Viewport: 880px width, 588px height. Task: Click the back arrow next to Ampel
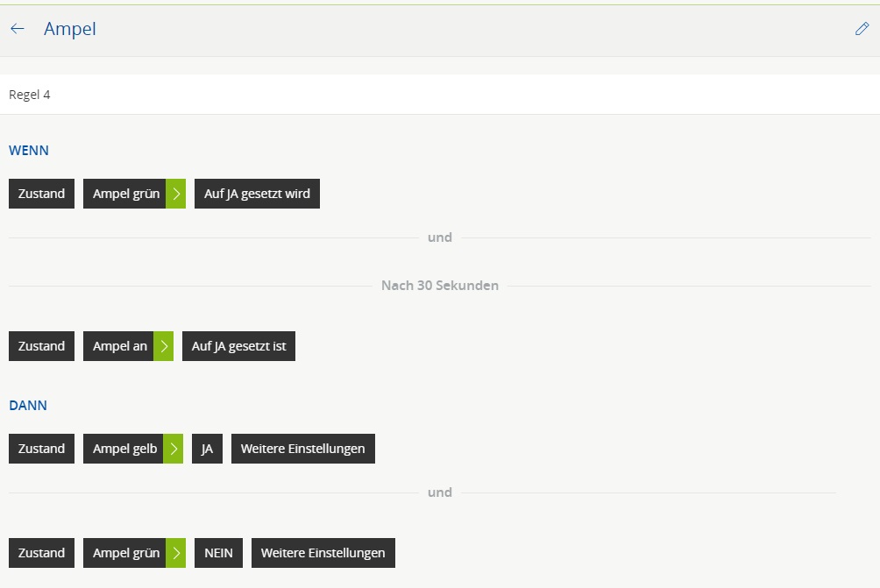[18, 29]
